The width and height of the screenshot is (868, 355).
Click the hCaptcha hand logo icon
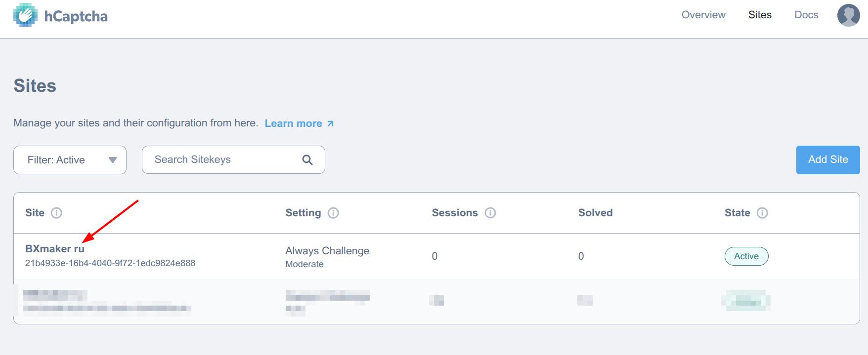(25, 15)
